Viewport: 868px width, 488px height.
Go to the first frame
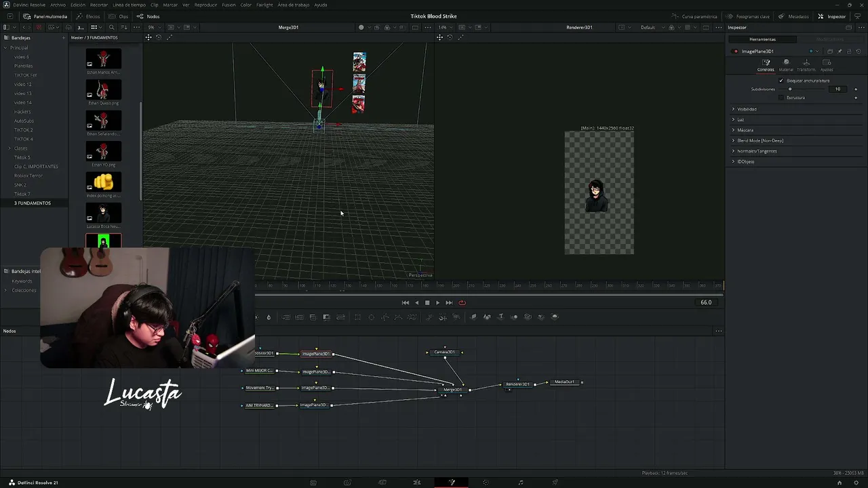click(406, 303)
